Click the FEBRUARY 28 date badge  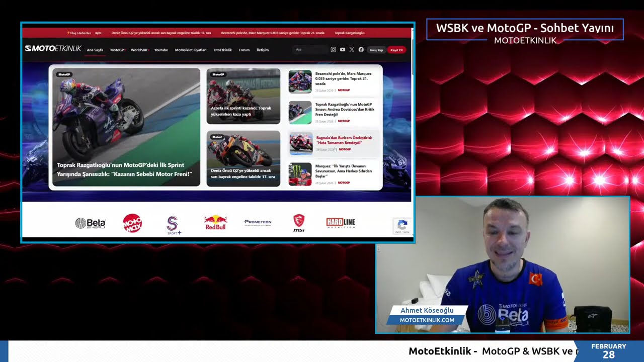(609, 351)
